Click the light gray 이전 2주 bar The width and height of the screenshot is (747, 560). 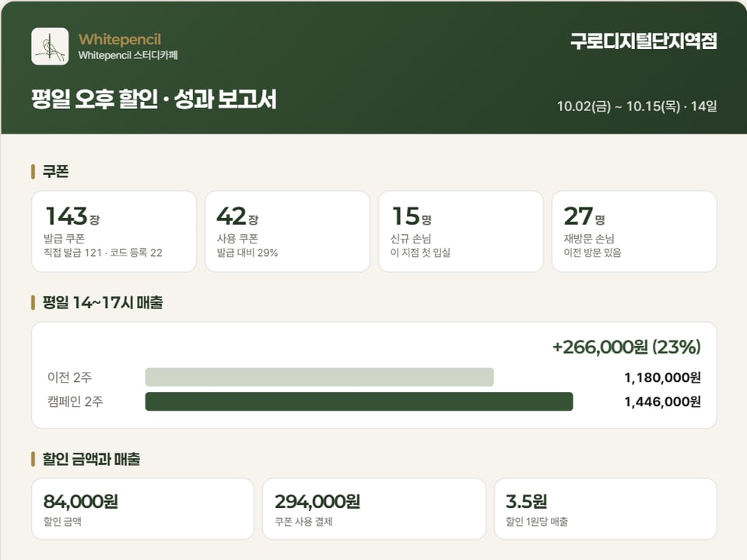tap(320, 377)
